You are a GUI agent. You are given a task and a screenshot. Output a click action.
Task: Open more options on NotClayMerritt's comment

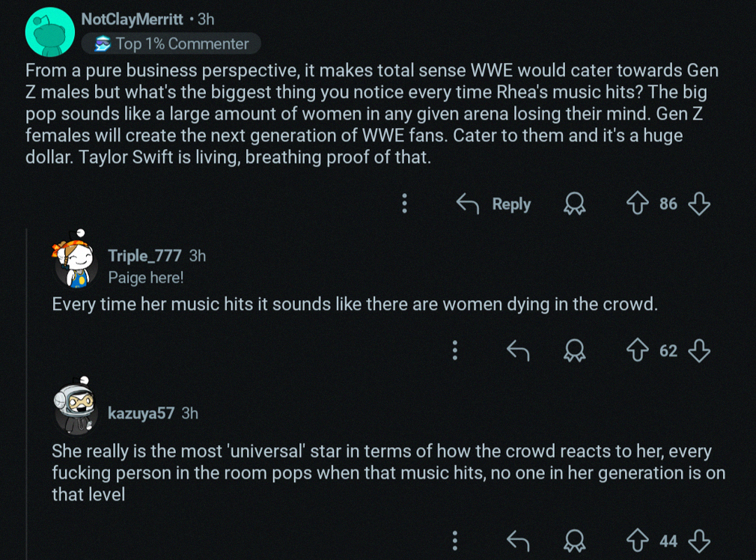(x=405, y=204)
